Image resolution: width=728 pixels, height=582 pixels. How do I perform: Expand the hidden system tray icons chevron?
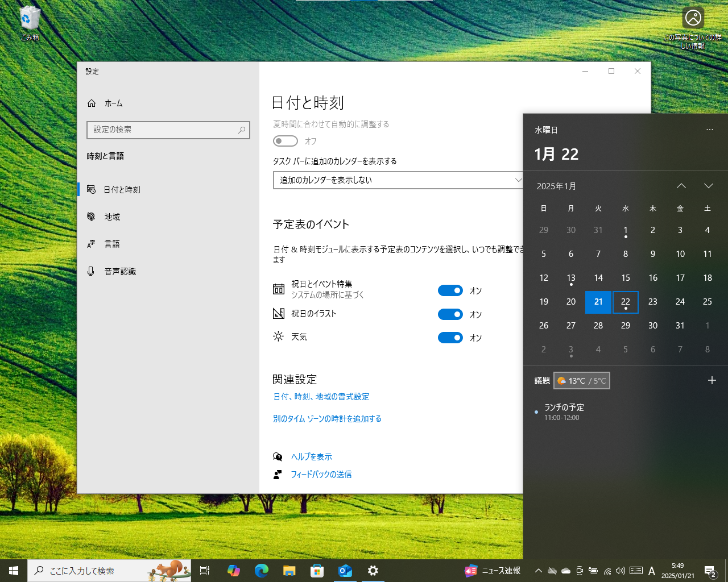click(538, 571)
